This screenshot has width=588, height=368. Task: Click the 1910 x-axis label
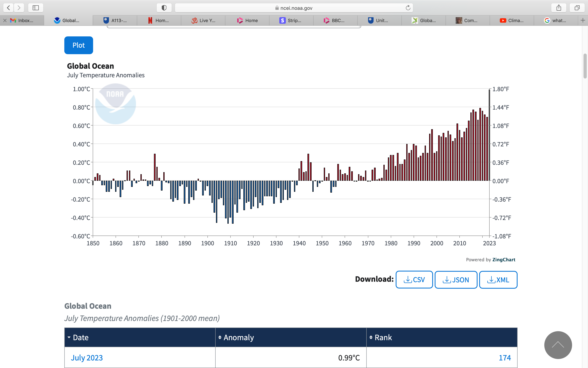pyautogui.click(x=230, y=243)
